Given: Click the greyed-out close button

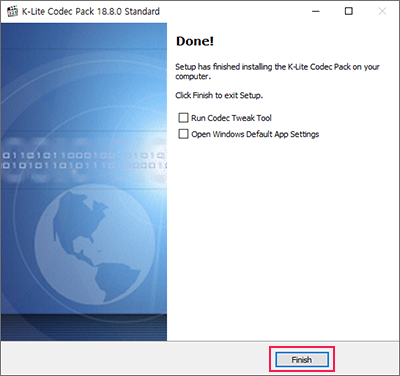Looking at the screenshot, I should (382, 11).
